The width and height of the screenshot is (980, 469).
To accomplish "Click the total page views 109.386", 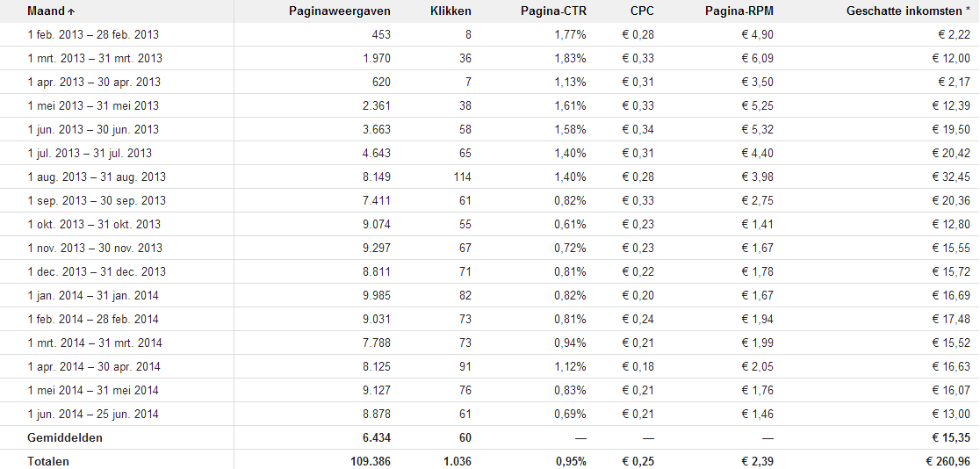I will (371, 461).
